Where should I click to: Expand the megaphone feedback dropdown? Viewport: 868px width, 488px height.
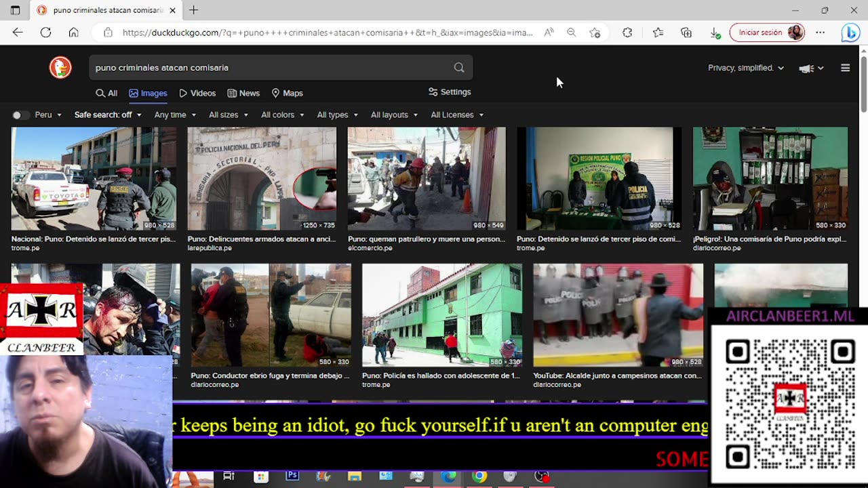pyautogui.click(x=812, y=68)
